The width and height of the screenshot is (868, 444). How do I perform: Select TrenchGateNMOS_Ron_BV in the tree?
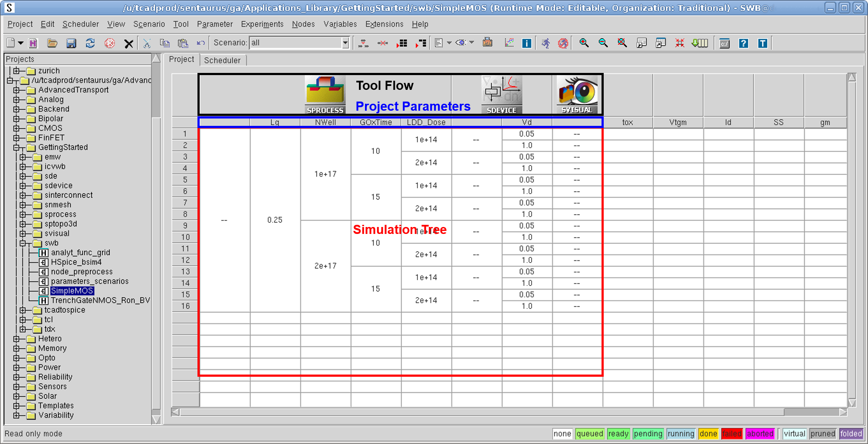point(100,300)
